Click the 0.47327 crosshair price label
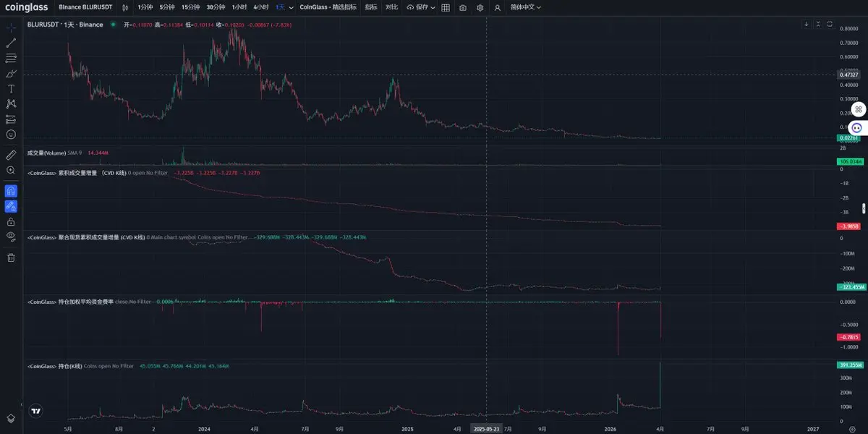This screenshot has width=868, height=434. (849, 75)
